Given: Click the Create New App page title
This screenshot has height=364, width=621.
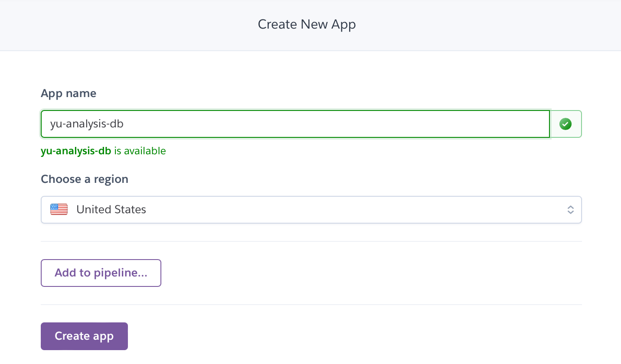Looking at the screenshot, I should click(x=307, y=24).
